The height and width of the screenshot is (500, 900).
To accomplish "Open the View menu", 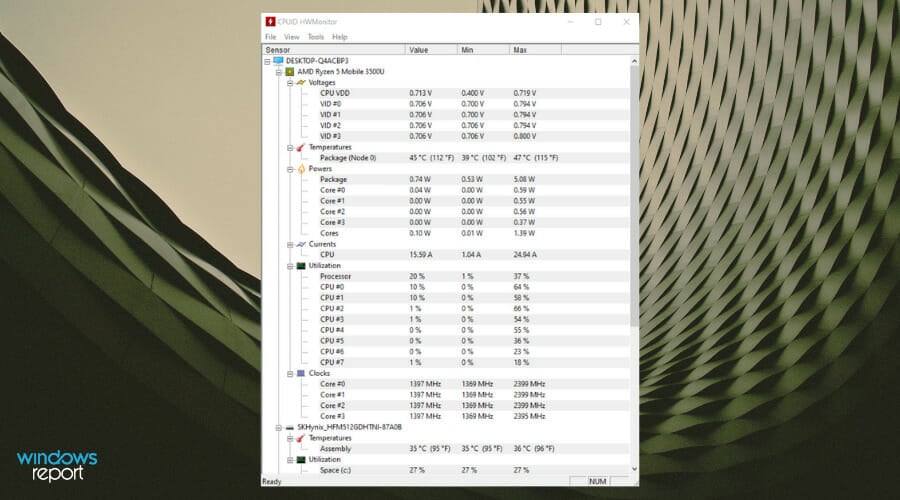I will 292,37.
